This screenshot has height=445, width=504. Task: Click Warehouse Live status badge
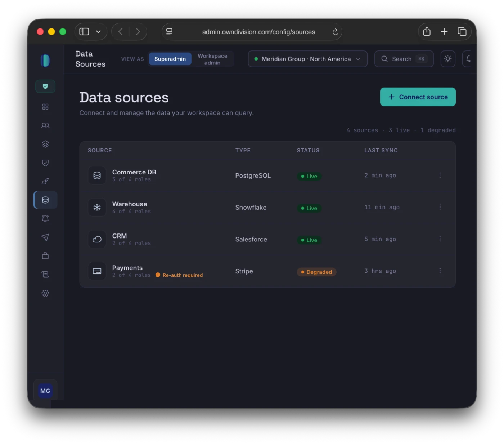click(309, 208)
